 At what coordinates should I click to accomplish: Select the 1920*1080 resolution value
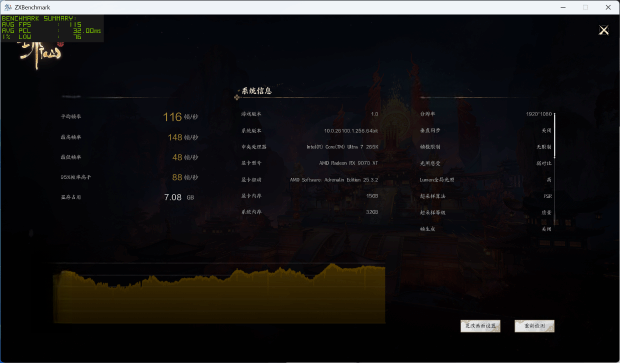coord(539,114)
